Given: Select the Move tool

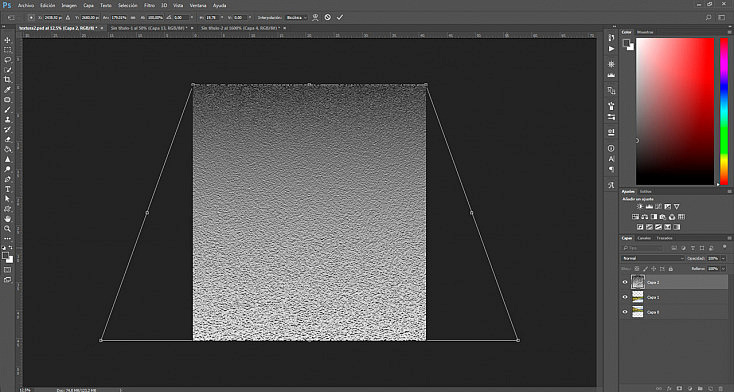Looking at the screenshot, I should (7, 40).
